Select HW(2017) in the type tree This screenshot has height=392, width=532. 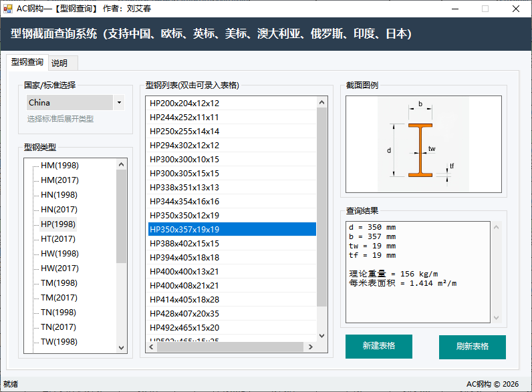point(59,268)
